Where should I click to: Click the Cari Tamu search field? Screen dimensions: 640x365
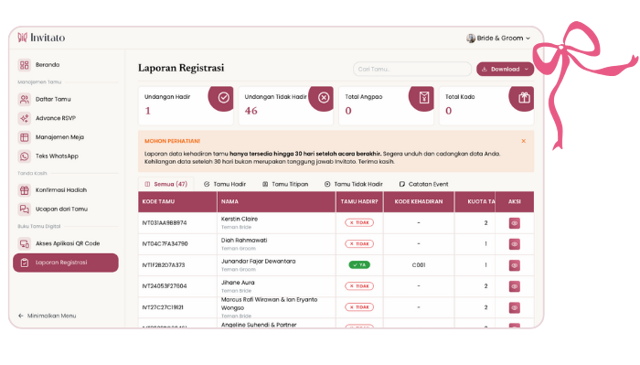(x=412, y=69)
